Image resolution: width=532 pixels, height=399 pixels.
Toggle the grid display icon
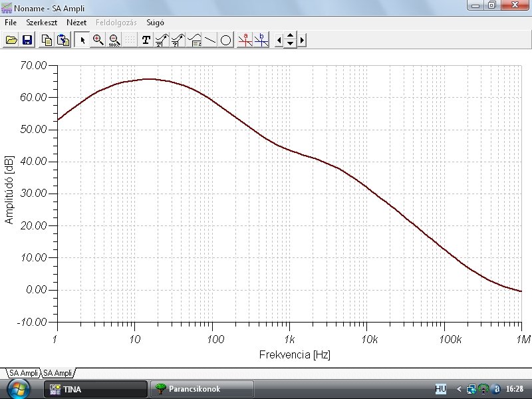[x=130, y=40]
